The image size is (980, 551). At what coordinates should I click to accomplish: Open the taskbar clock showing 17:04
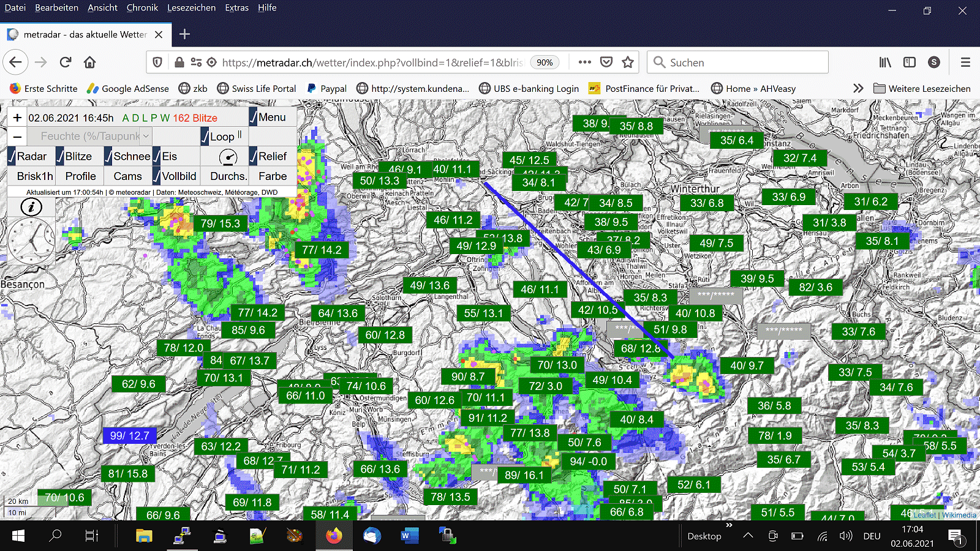(912, 536)
